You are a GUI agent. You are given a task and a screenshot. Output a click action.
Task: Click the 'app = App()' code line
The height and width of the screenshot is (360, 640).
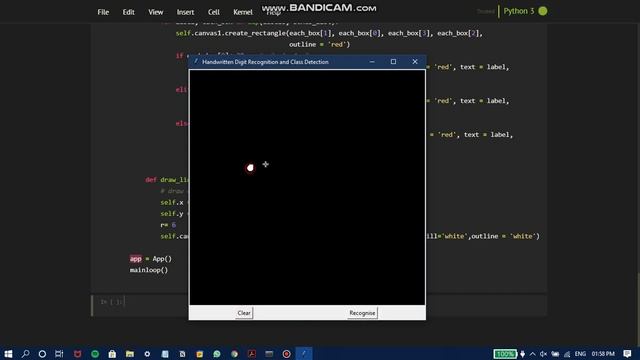coord(151,259)
